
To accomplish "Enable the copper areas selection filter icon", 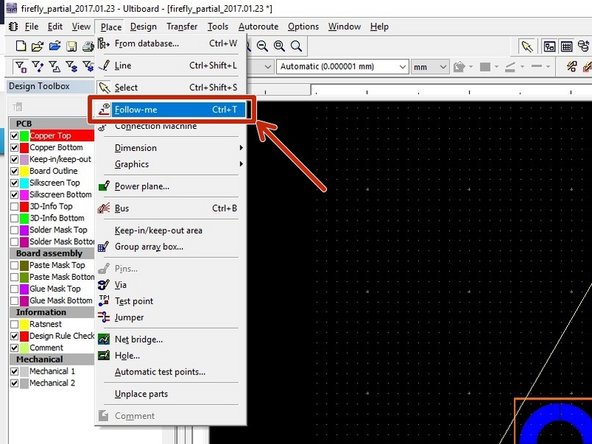I will pyautogui.click(x=54, y=67).
